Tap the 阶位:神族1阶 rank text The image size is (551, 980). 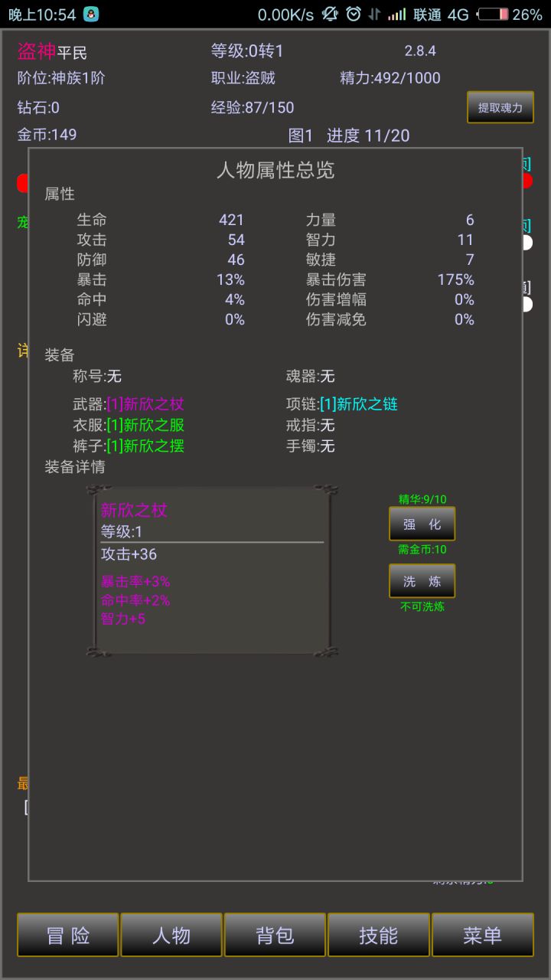pos(61,78)
